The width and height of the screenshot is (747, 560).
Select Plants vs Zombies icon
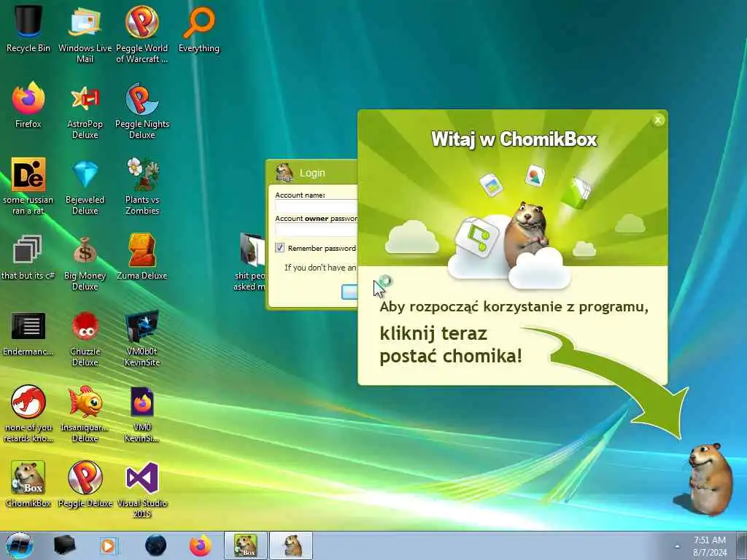click(142, 186)
